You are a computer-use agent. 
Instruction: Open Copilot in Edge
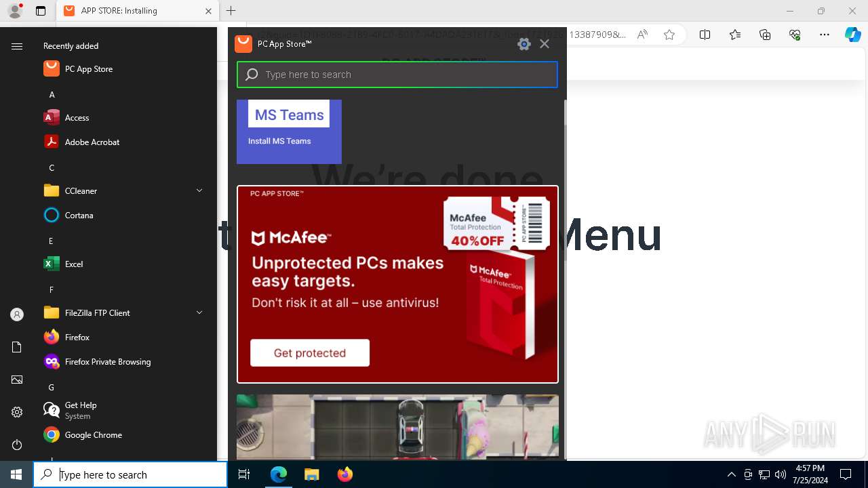point(853,35)
